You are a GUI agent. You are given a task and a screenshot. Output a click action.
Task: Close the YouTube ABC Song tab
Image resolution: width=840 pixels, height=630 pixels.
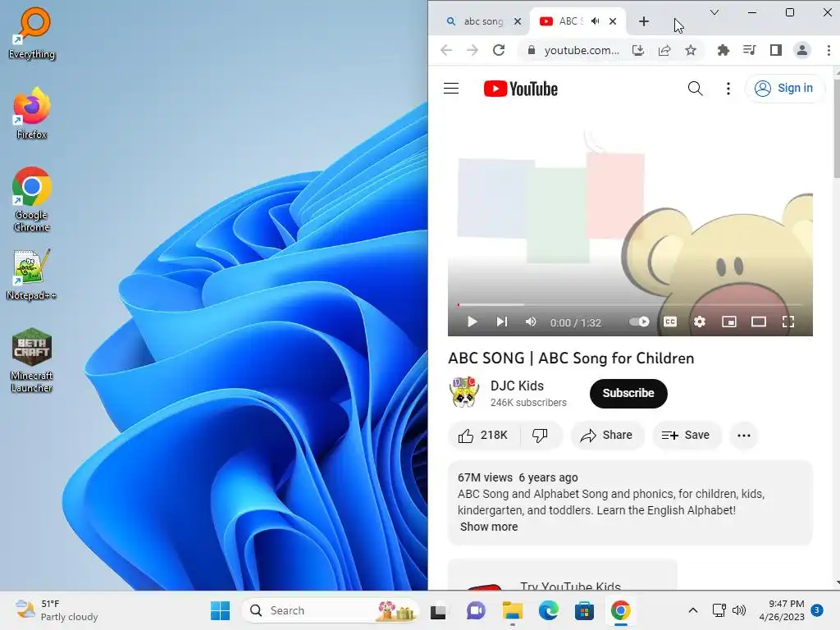[613, 21]
